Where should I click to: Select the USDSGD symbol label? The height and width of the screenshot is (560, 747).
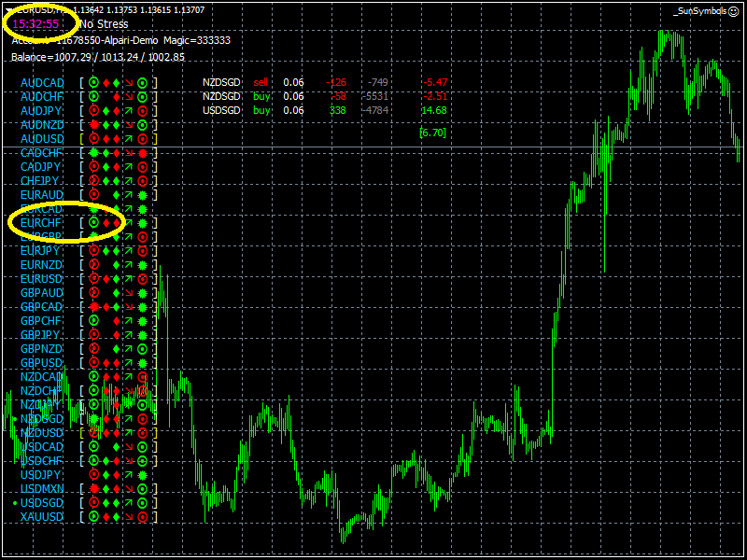pos(42,503)
